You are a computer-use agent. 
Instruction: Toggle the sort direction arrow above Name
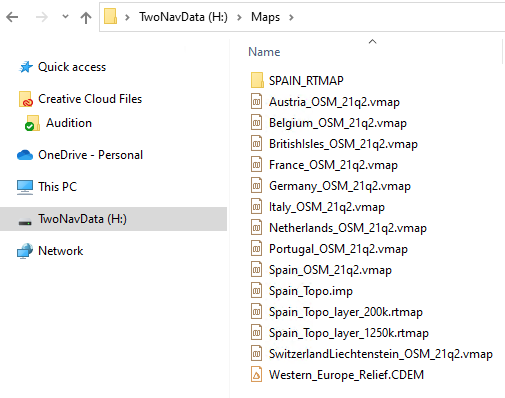[372, 41]
